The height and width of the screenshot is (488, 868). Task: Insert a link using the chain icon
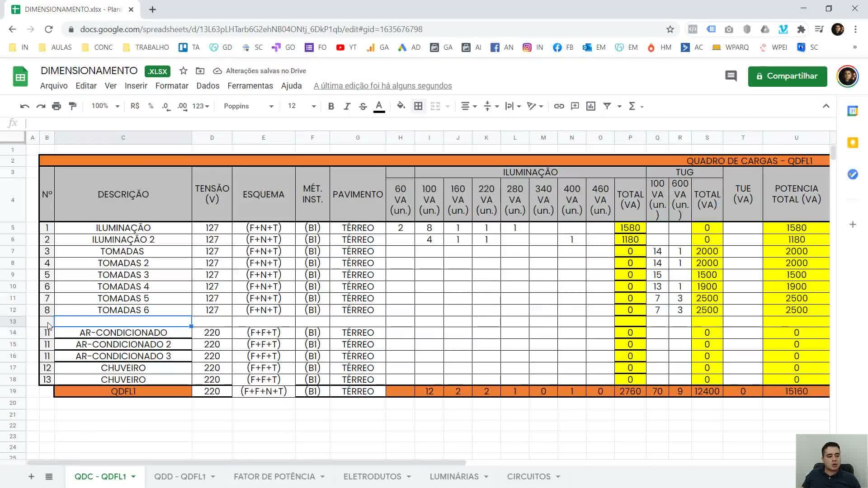[x=559, y=106]
